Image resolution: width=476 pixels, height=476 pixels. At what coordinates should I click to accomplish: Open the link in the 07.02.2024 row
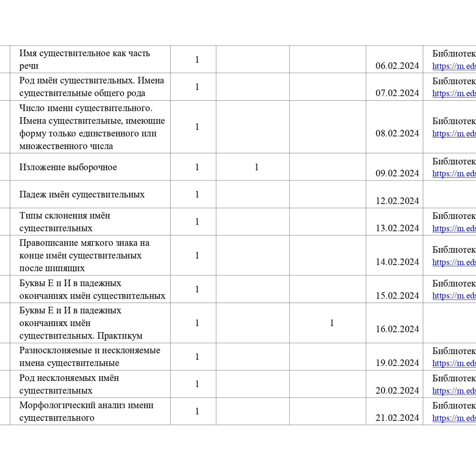click(454, 93)
